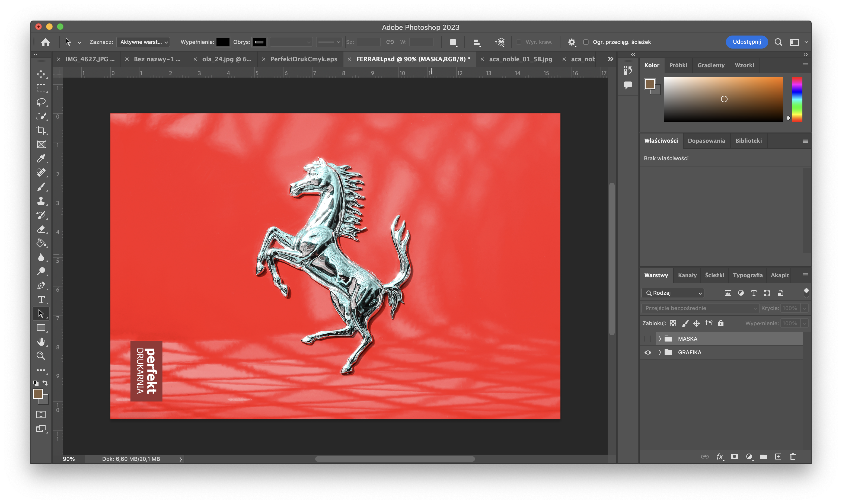Toggle the pixel layer filter
The width and height of the screenshot is (842, 504).
pos(728,293)
